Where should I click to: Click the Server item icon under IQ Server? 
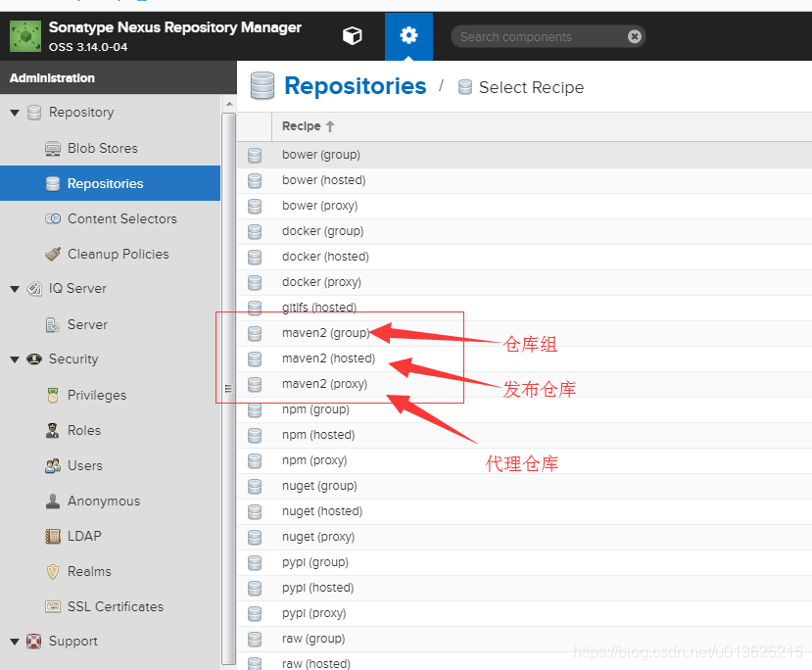[53, 324]
